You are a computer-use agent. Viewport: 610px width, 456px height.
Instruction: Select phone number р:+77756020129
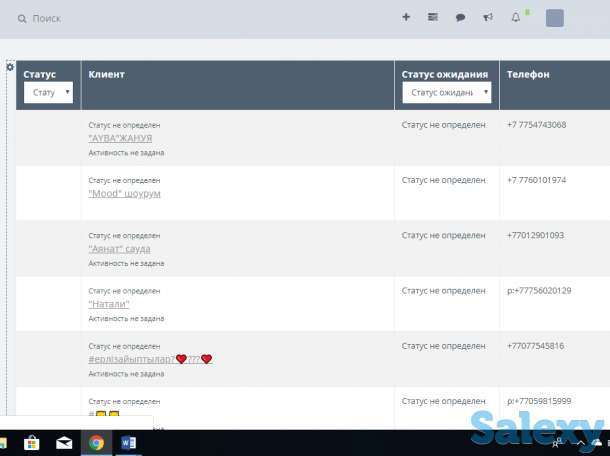click(539, 291)
